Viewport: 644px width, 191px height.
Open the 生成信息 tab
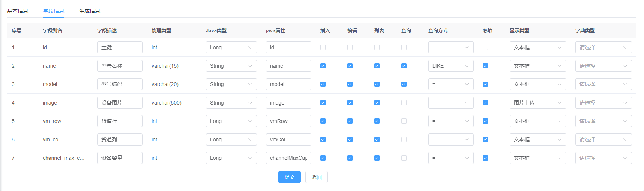(90, 11)
